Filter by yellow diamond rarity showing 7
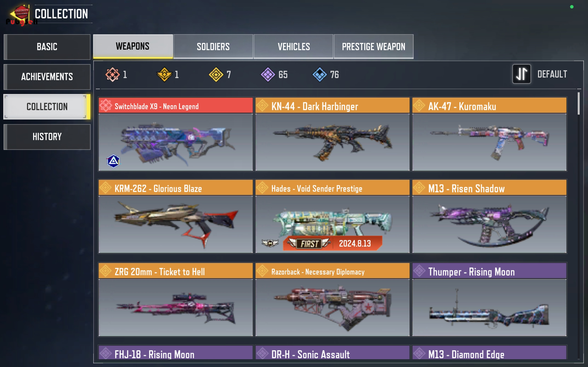This screenshot has width=588, height=367. pos(216,75)
